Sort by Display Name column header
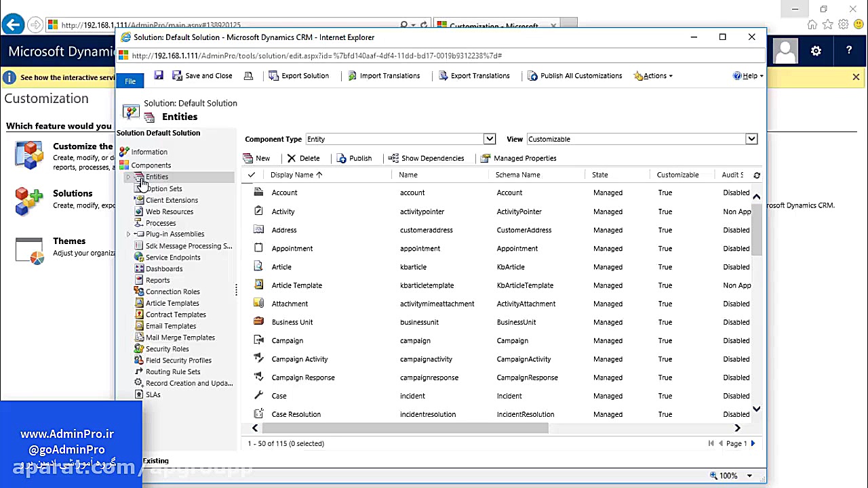868x488 pixels. (296, 175)
